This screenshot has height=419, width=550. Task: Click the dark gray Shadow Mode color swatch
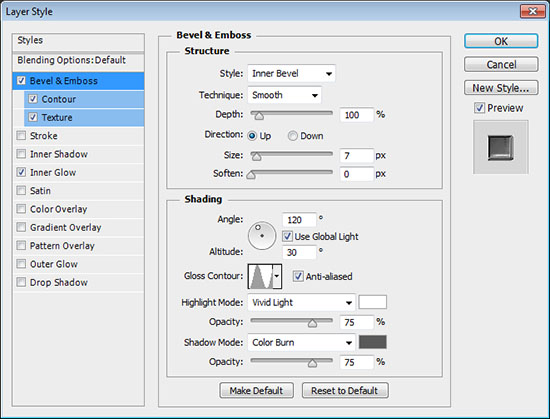373,342
